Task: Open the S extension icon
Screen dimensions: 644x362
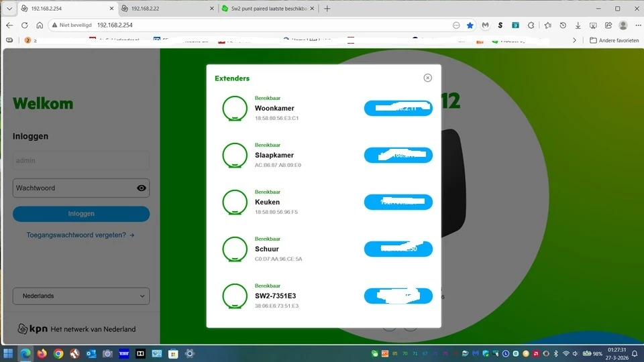Action: coord(500,25)
